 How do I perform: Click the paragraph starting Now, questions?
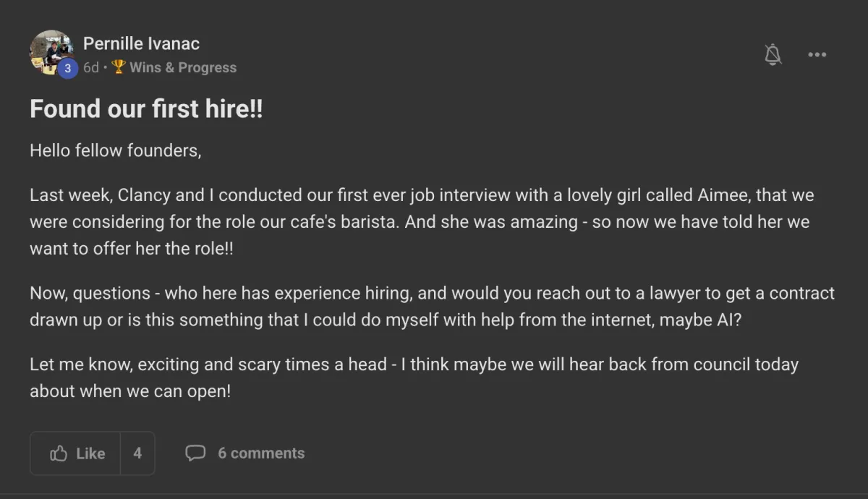coord(432,307)
